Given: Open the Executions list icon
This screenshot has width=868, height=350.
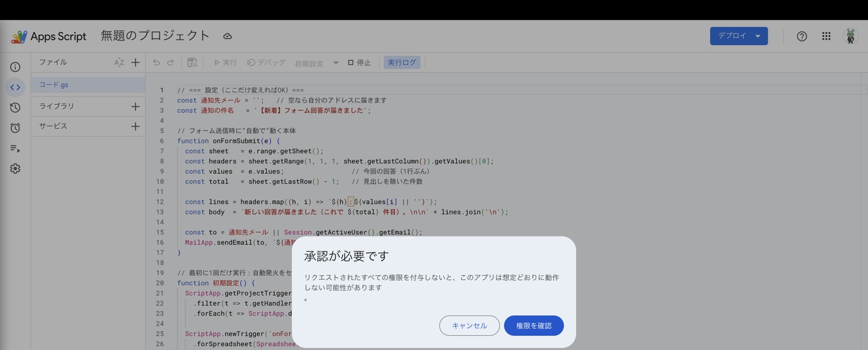Looking at the screenshot, I should [x=15, y=148].
